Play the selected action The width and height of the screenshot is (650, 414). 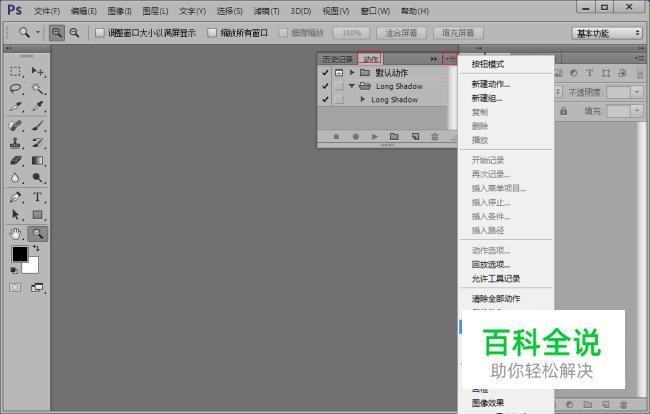tap(375, 136)
